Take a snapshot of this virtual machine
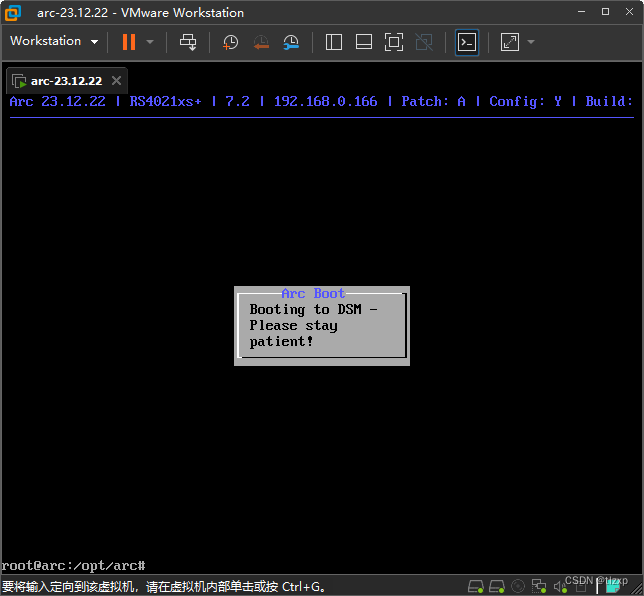Screen dimensions: 644x596 point(230,42)
